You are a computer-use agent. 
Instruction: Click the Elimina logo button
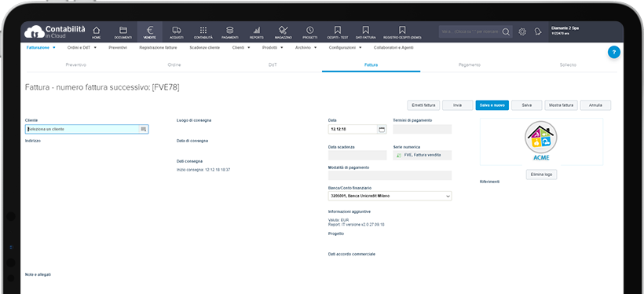pos(541,175)
